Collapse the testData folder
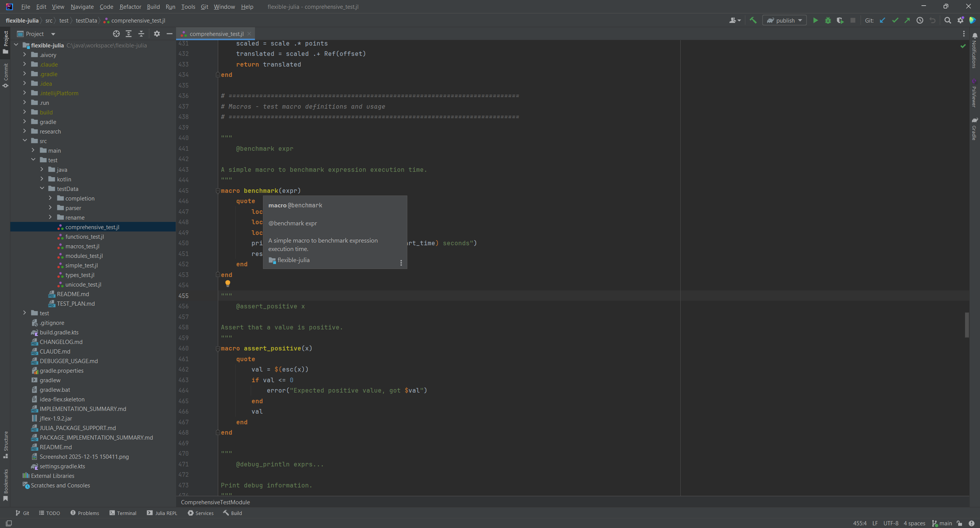 point(42,189)
